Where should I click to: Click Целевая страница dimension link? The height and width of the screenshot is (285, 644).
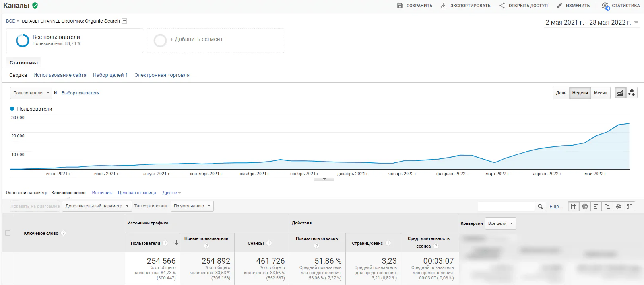pyautogui.click(x=137, y=193)
